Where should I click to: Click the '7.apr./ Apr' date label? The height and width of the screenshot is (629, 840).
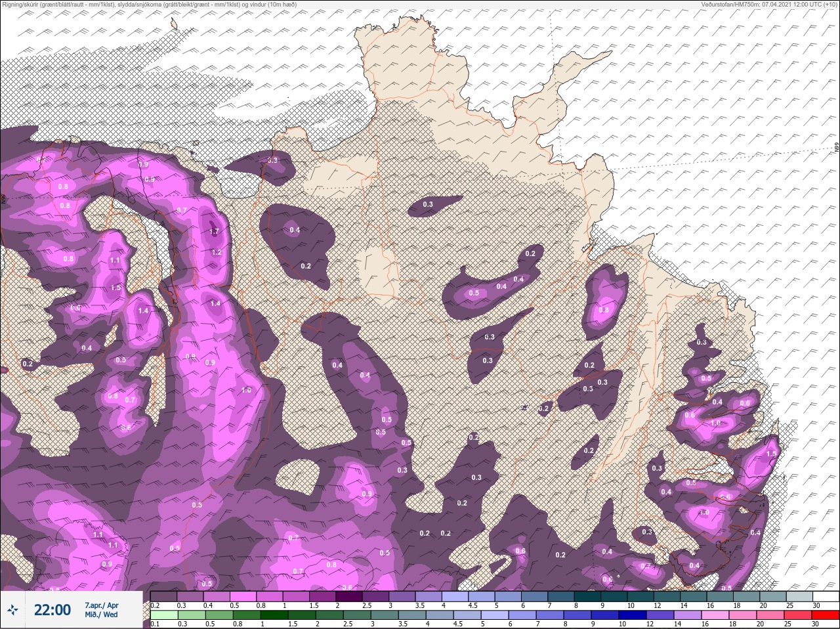click(x=102, y=605)
